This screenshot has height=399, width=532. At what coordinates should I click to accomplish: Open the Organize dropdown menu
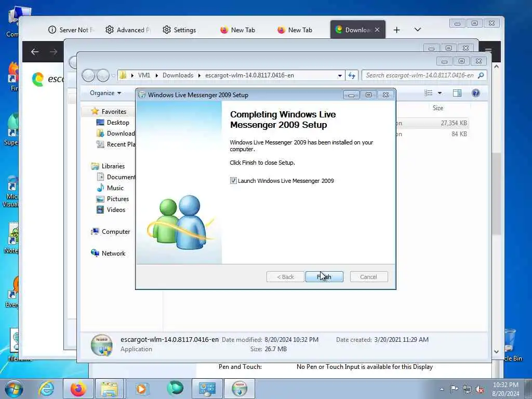(x=105, y=93)
